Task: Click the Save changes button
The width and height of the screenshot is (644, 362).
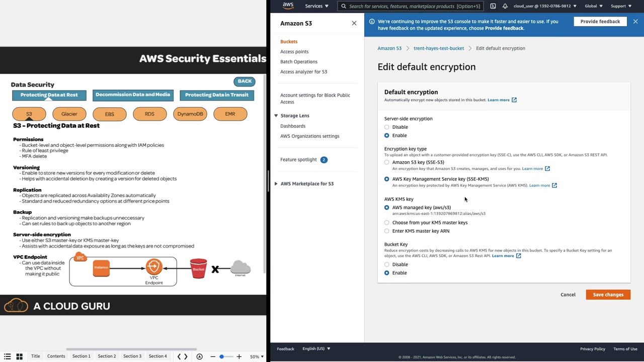Action: (608, 295)
